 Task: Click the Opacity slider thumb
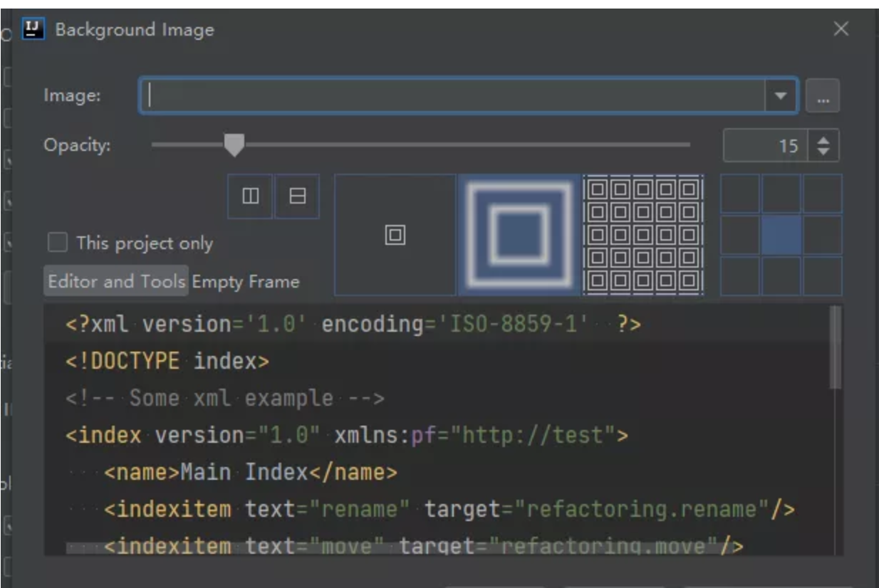pyautogui.click(x=234, y=145)
